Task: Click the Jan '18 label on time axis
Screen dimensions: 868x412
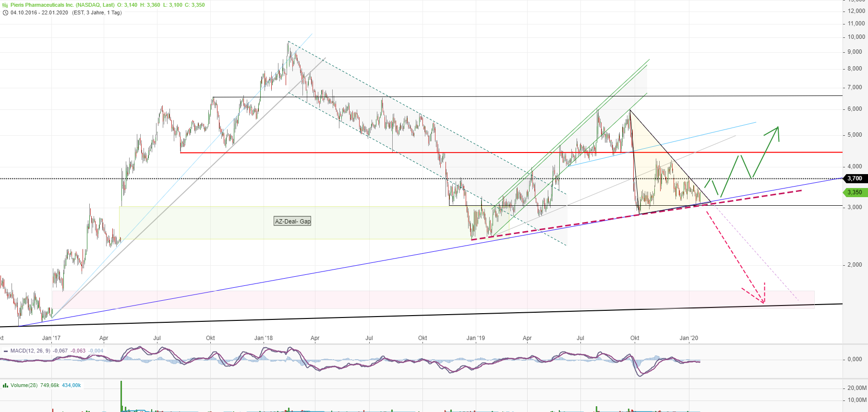Action: click(263, 338)
